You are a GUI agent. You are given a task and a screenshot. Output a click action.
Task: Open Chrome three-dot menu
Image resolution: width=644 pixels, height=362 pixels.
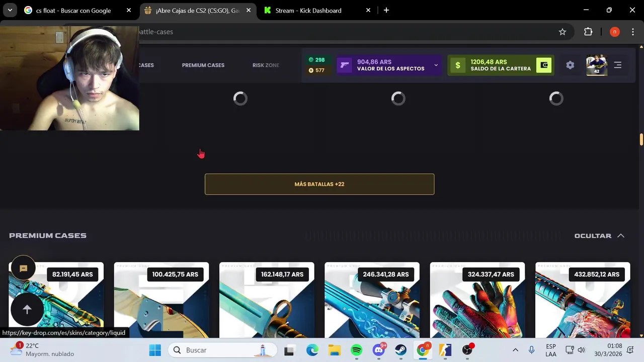(x=633, y=32)
